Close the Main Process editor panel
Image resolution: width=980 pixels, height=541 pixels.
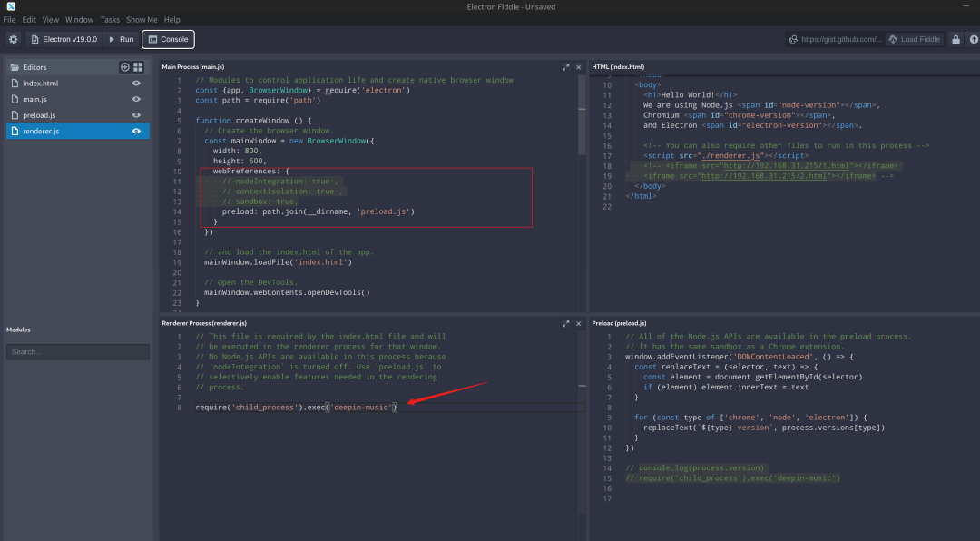point(579,67)
